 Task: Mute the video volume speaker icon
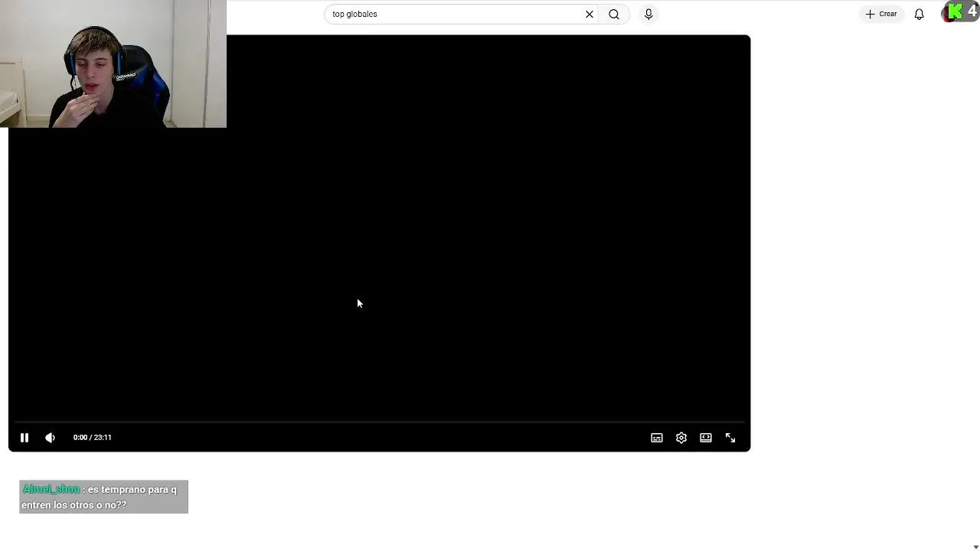click(x=51, y=438)
